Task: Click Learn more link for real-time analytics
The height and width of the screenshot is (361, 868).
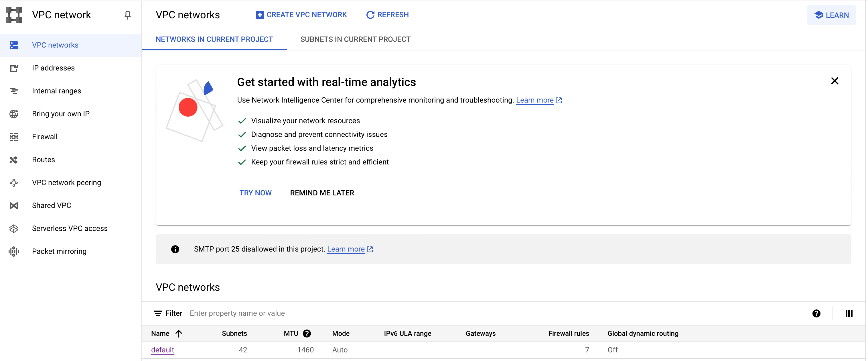Action: pos(534,100)
